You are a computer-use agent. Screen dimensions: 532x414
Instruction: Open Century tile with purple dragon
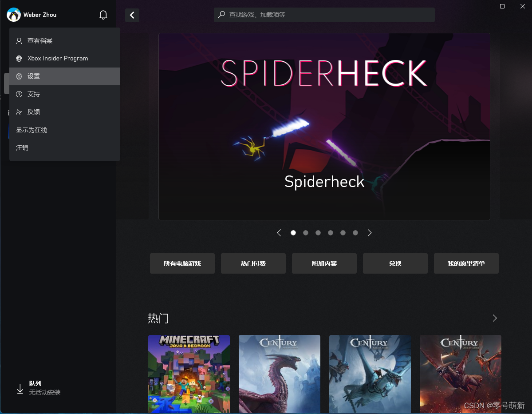pyautogui.click(x=280, y=374)
